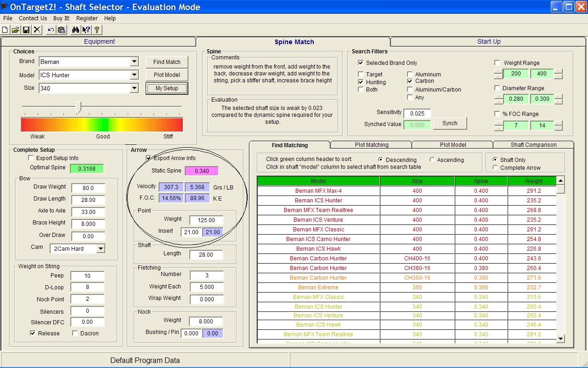Image resolution: width=588 pixels, height=368 pixels.
Task: Click the context help arrow-question icon
Action: tap(86, 30)
